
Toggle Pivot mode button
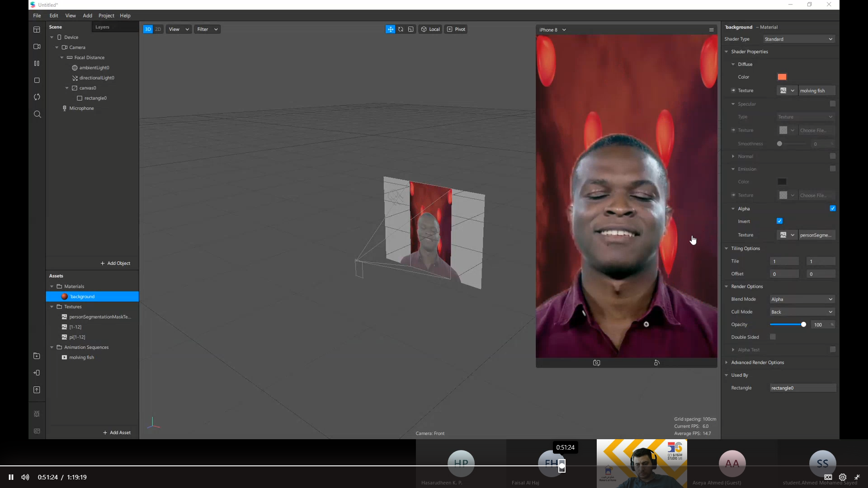point(456,29)
